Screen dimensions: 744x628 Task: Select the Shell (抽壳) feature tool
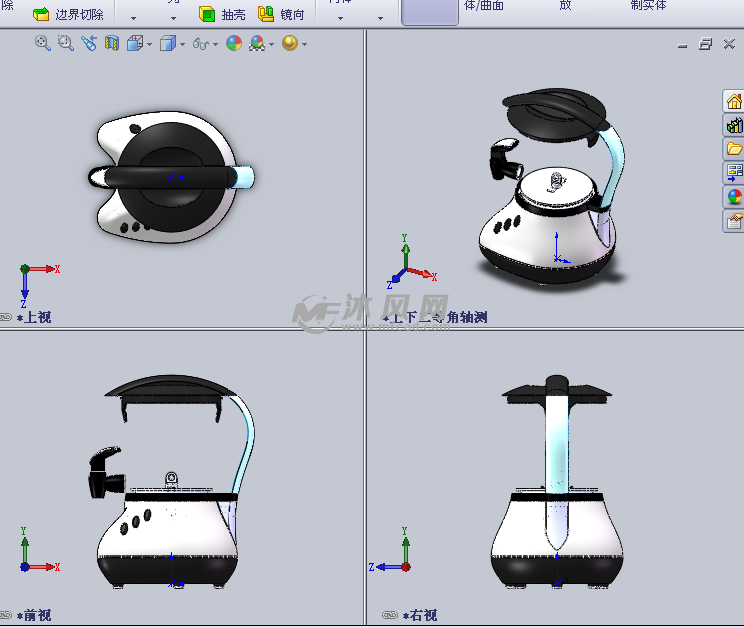coord(222,15)
